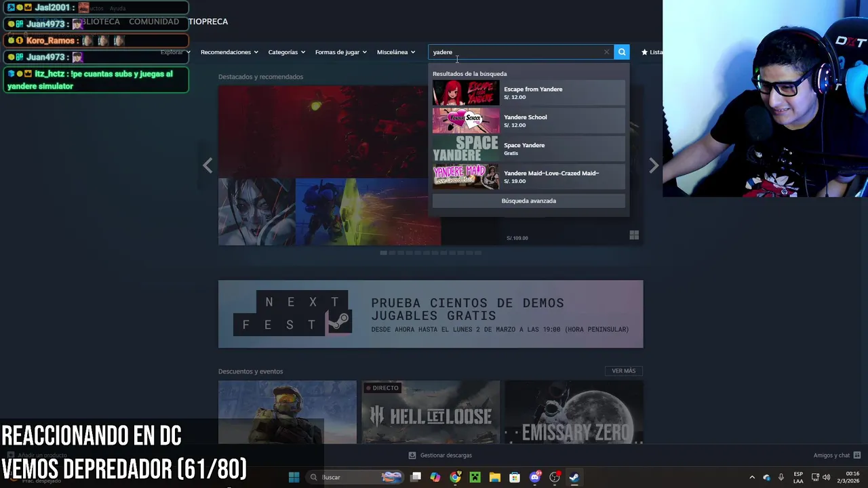Open the COMUNIDAD tab
The height and width of the screenshot is (488, 868).
point(154,22)
